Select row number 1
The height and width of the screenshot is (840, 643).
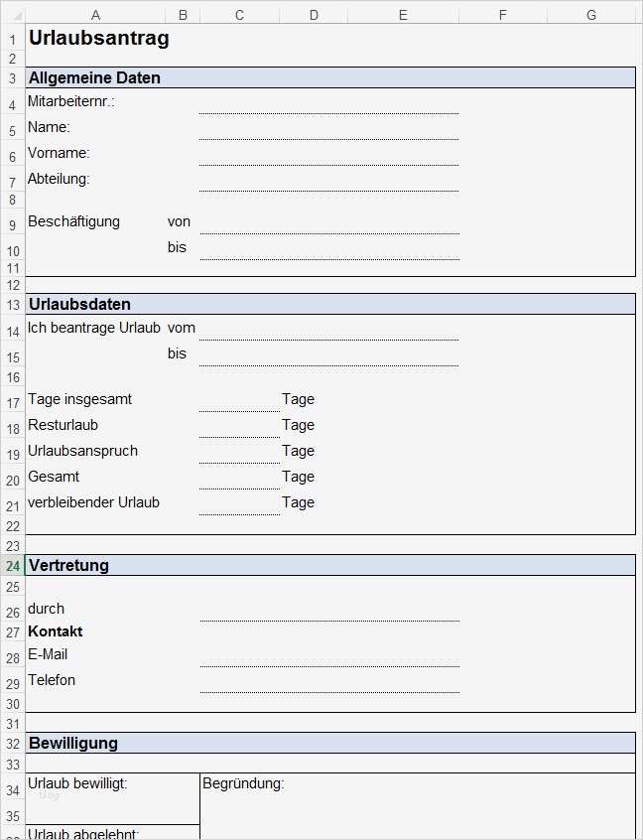tap(12, 37)
